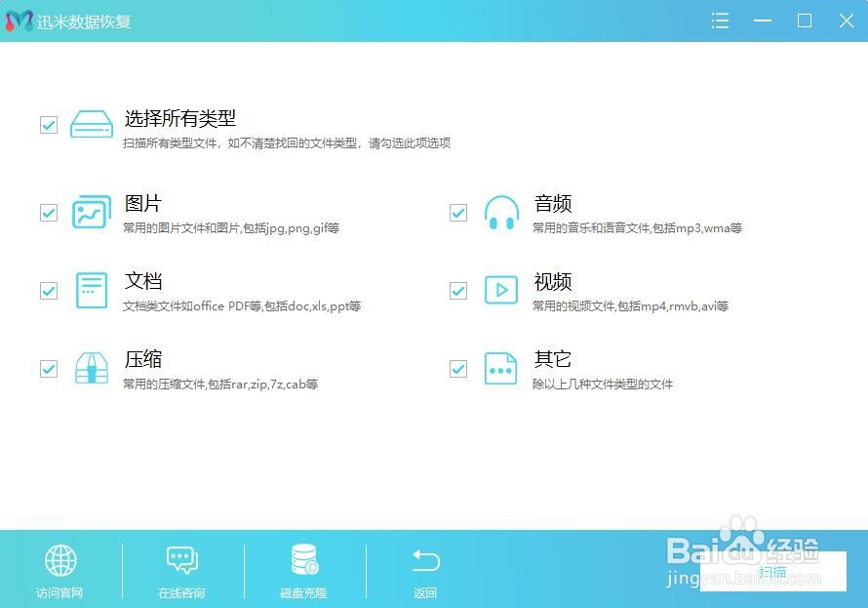Select the 图片 picture type icon

click(x=91, y=212)
